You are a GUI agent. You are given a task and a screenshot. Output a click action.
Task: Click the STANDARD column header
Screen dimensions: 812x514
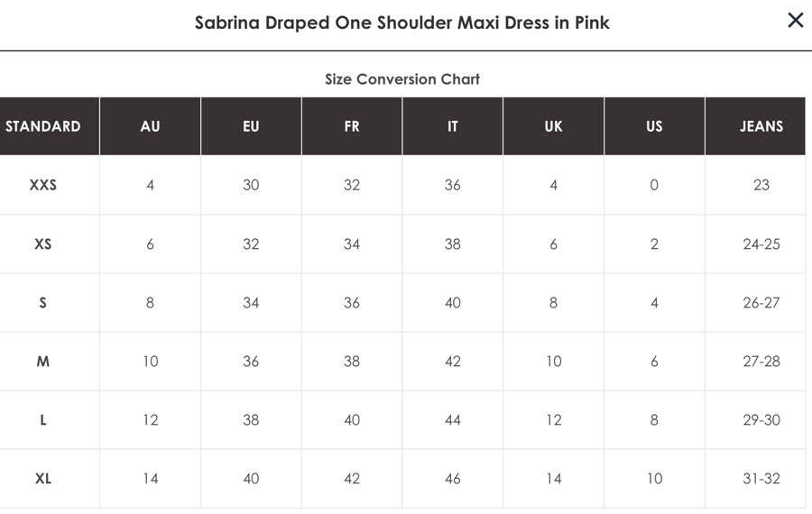click(x=43, y=126)
